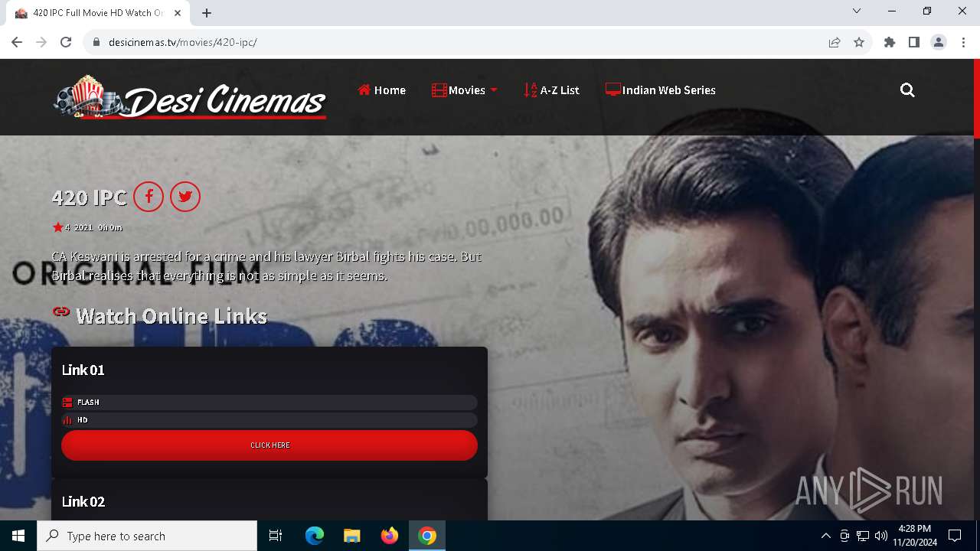Open the Chrome profile avatar

tap(939, 42)
